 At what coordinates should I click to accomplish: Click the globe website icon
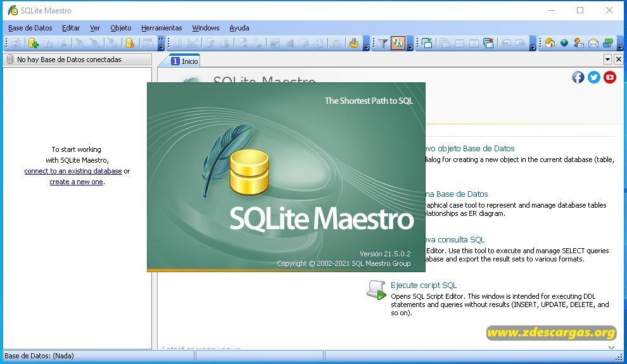pyautogui.click(x=564, y=43)
